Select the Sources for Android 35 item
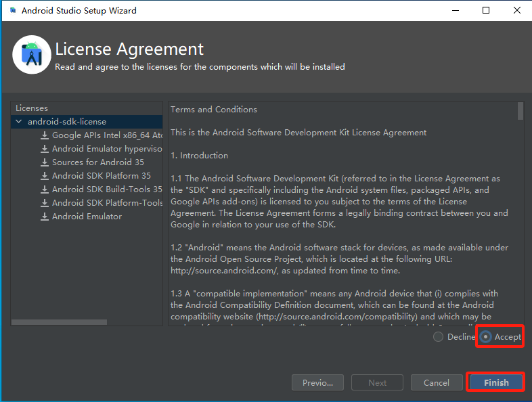 (x=98, y=162)
